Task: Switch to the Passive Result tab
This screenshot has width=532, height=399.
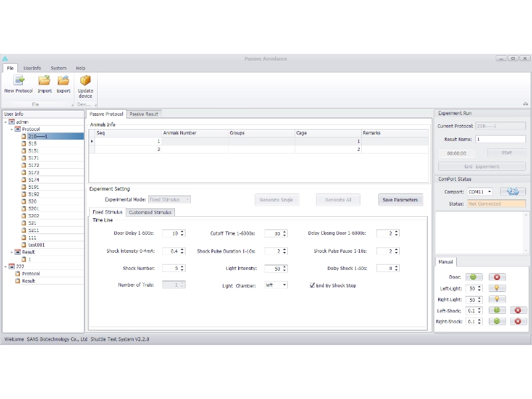Action: 144,114
